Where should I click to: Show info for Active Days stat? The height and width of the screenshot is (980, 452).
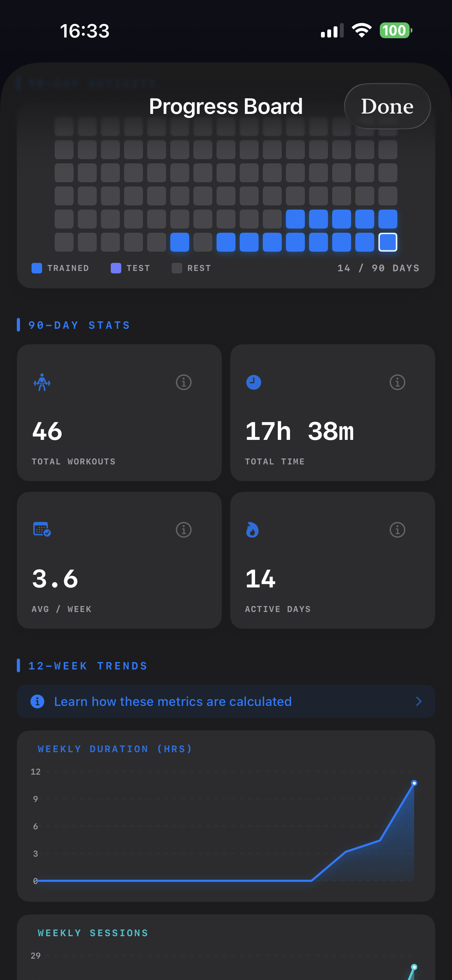point(397,530)
